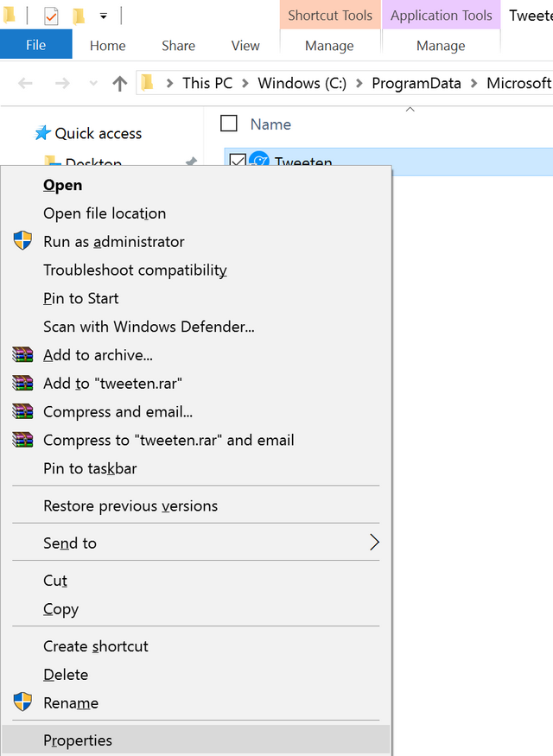This screenshot has width=553, height=756.
Task: Expand the chevron before This PC in address bar
Action: point(169,84)
